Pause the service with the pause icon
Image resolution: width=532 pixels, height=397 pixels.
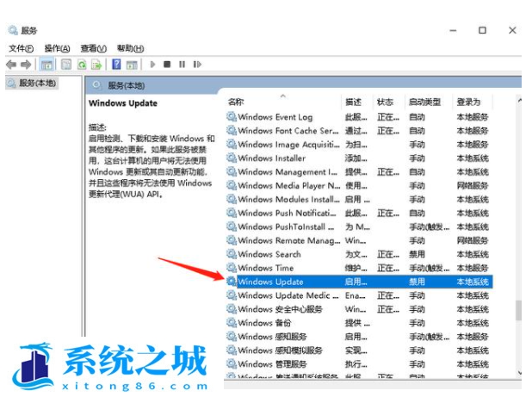(182, 64)
